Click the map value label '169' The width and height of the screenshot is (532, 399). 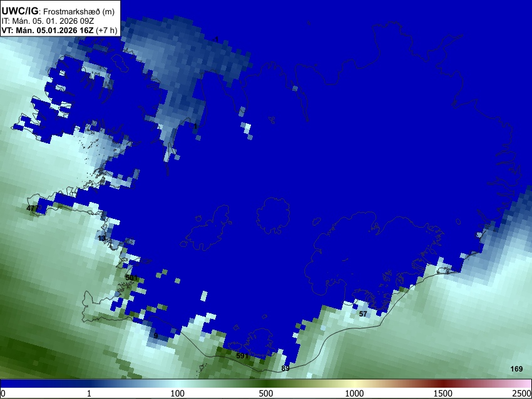click(x=516, y=369)
